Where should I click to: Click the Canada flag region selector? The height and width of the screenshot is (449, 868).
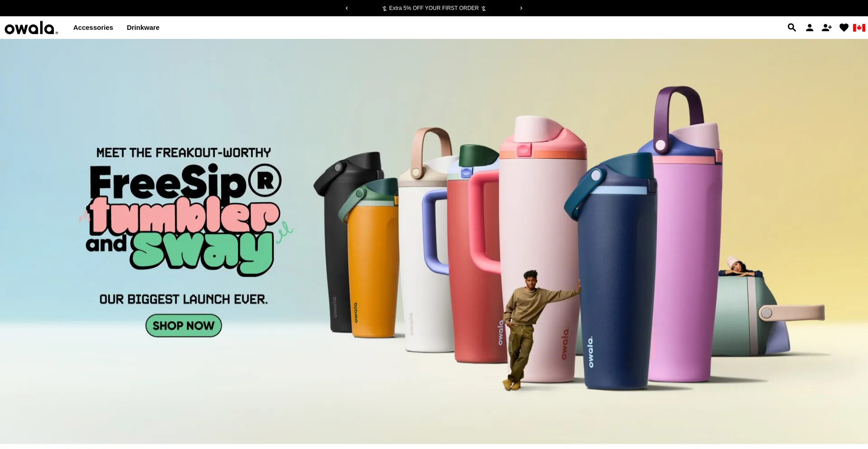859,28
